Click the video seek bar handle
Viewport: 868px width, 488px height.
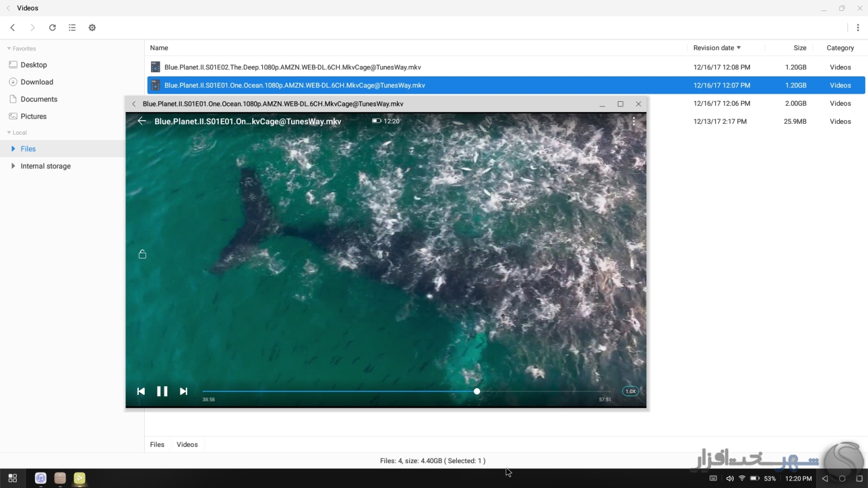tap(477, 391)
